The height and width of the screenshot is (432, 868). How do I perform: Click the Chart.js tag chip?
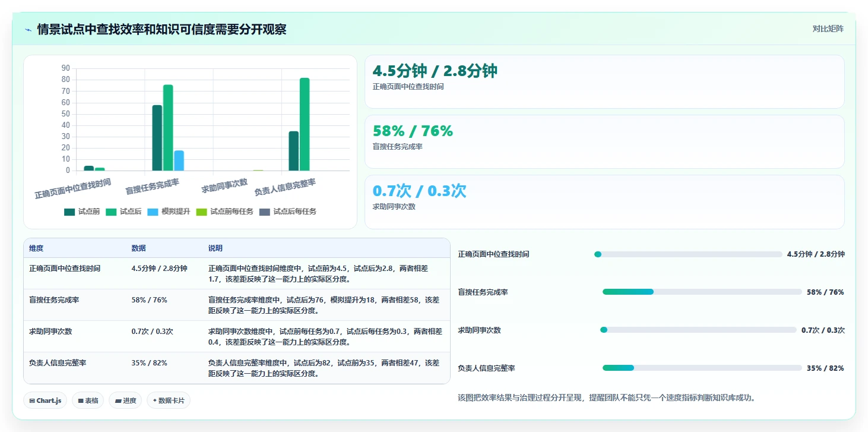click(46, 401)
